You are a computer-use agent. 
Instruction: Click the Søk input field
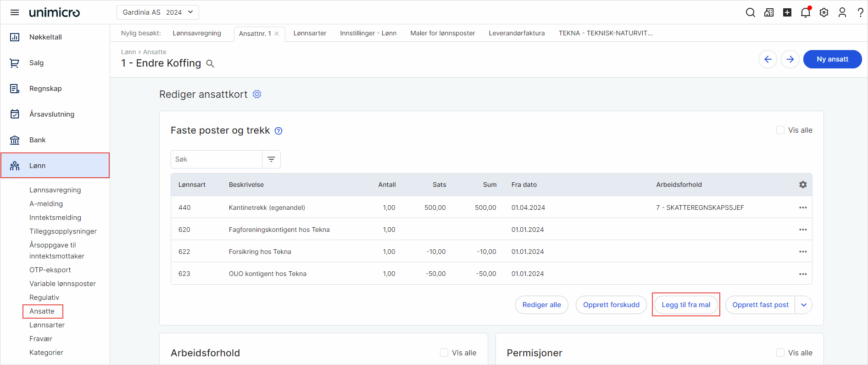[x=216, y=159]
